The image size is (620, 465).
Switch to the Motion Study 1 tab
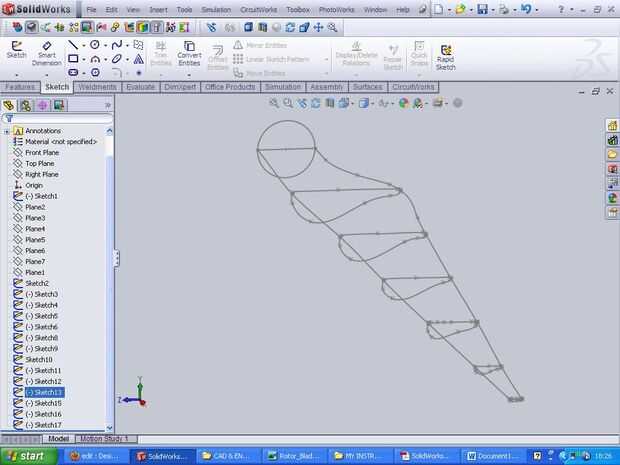click(104, 439)
